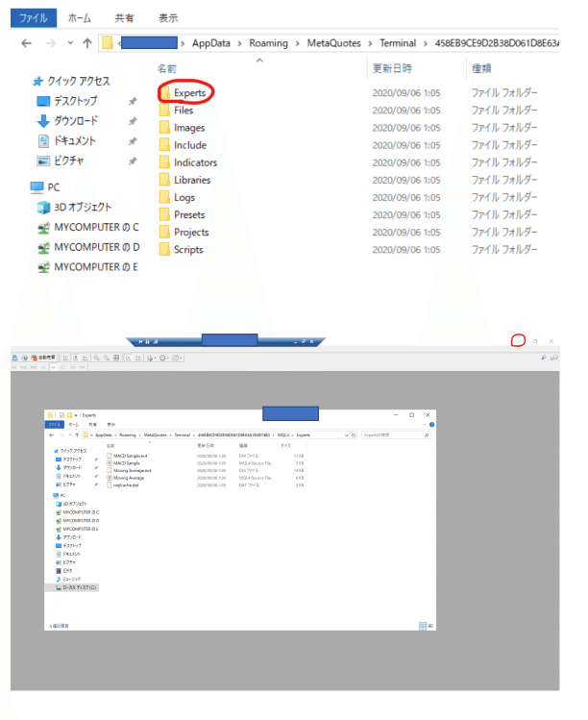Switch to 共有 tab in upper Explorer

coord(124,18)
